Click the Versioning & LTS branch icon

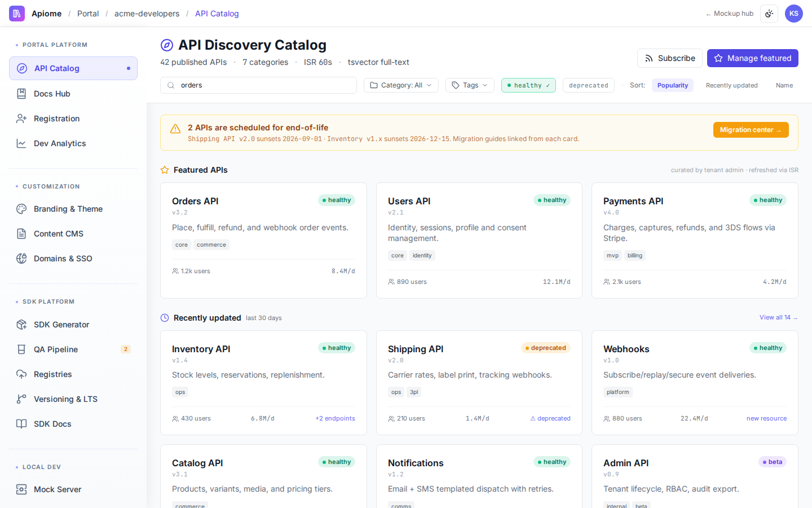pos(21,399)
